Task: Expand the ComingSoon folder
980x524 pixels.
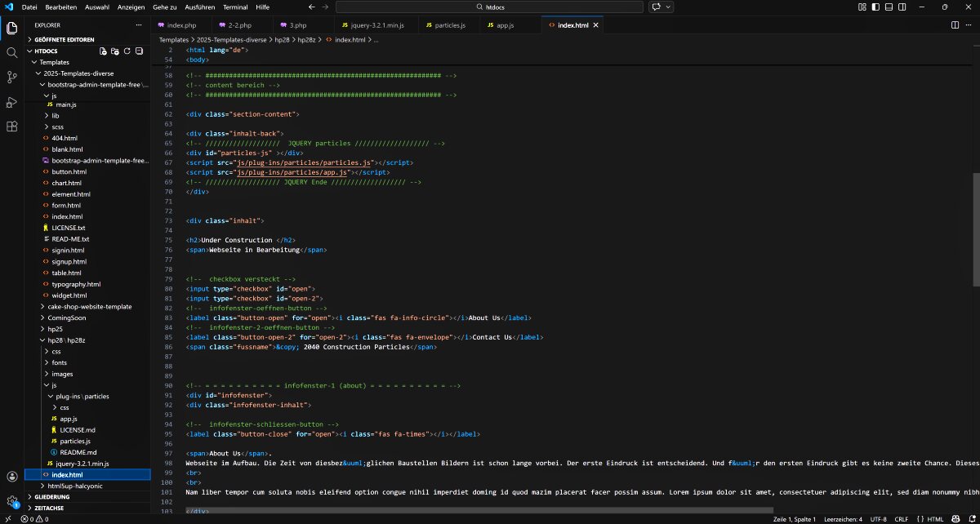Action: [67, 318]
